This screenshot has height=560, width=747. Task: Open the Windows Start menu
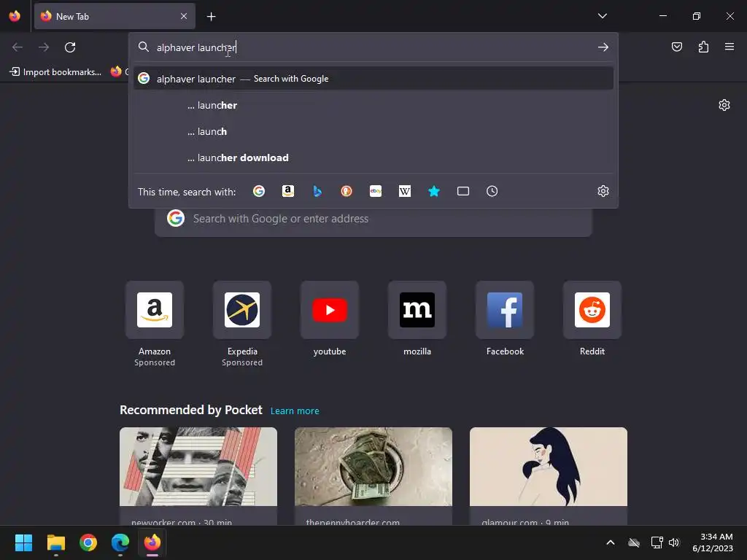click(x=23, y=542)
